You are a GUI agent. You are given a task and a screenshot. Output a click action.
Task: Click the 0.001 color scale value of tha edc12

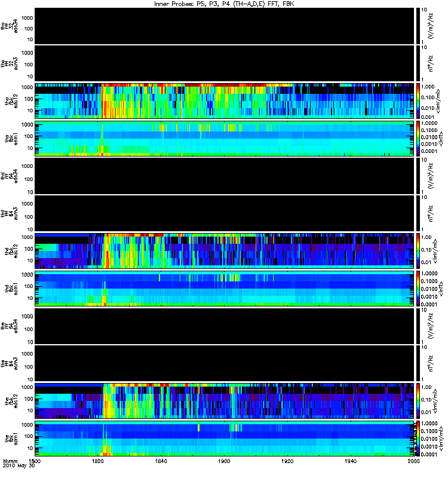(427, 117)
